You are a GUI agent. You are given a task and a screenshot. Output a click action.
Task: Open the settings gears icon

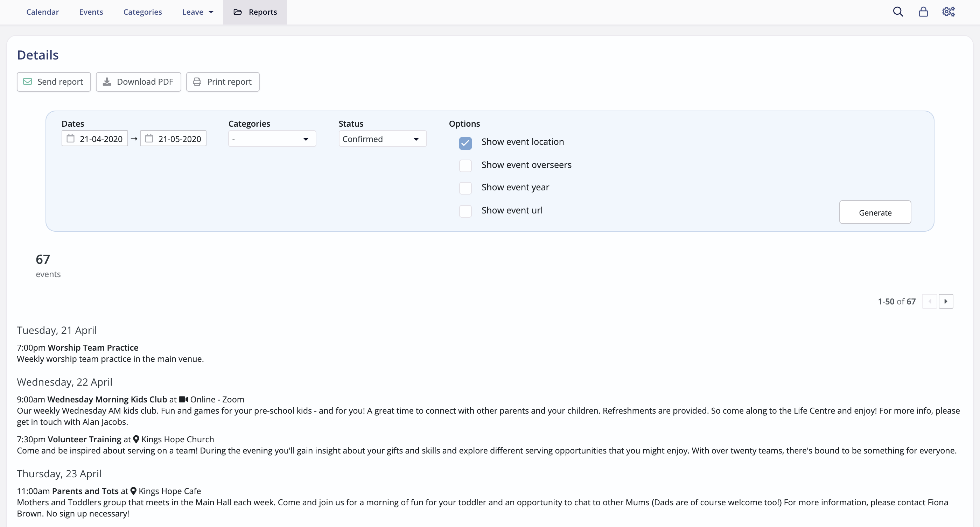(x=948, y=12)
